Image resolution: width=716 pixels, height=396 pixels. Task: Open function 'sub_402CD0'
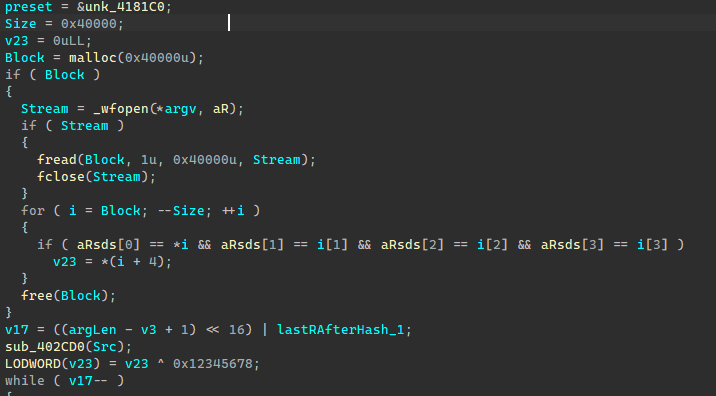pos(44,347)
